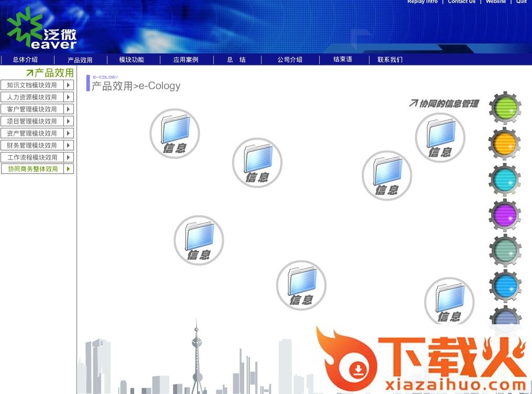This screenshot has width=532, height=394.
Task: Click the green gear icon
Action: (504, 108)
